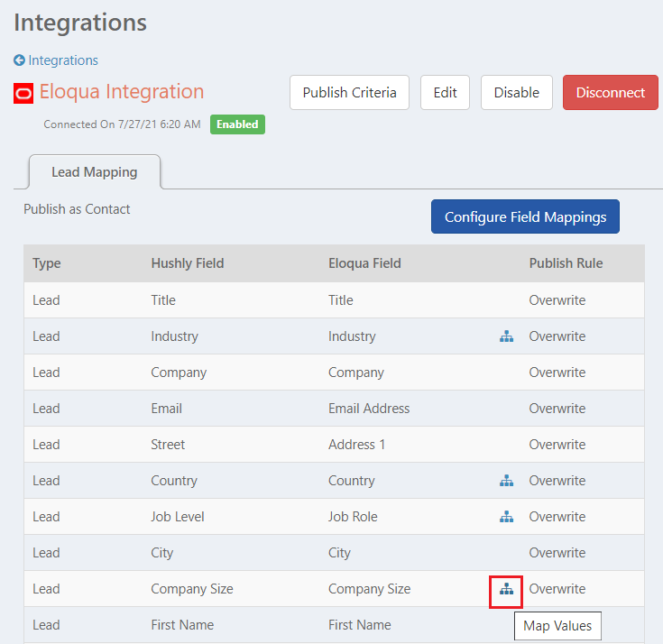The height and width of the screenshot is (644, 663).
Task: Click the back arrow icon beside Integrations link
Action: [x=19, y=60]
